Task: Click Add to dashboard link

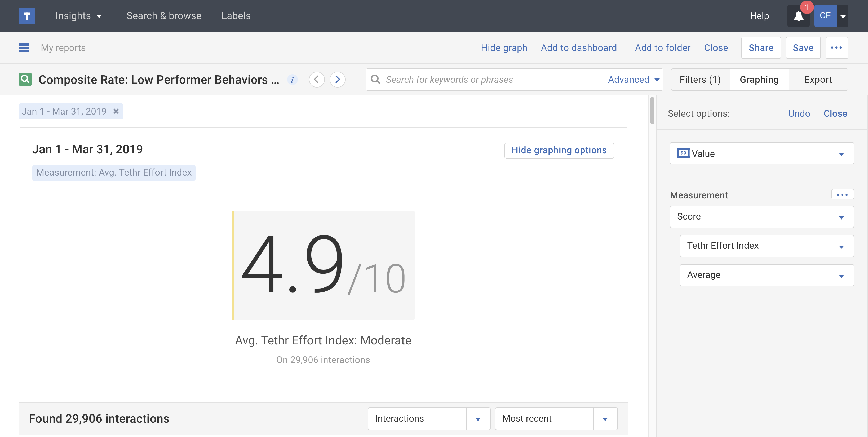Action: point(579,48)
